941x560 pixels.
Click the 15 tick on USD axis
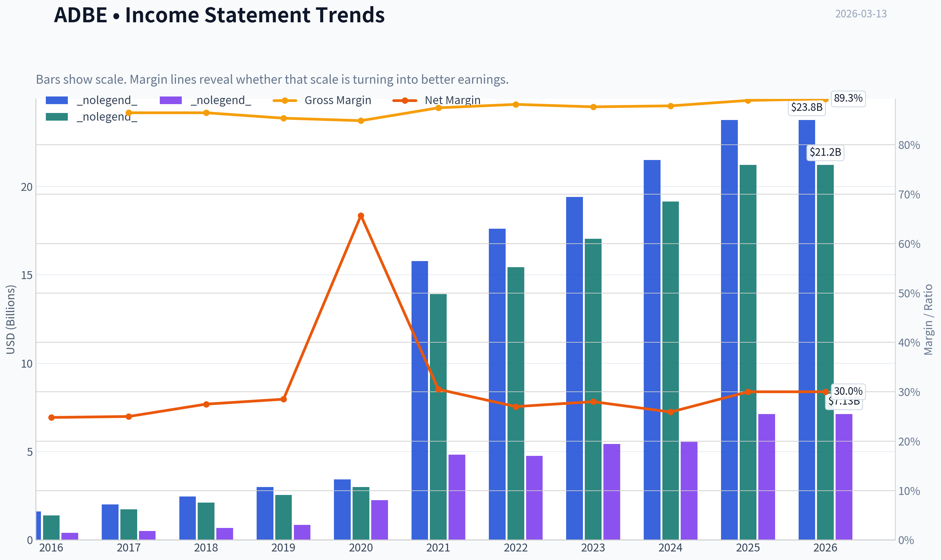click(x=27, y=275)
